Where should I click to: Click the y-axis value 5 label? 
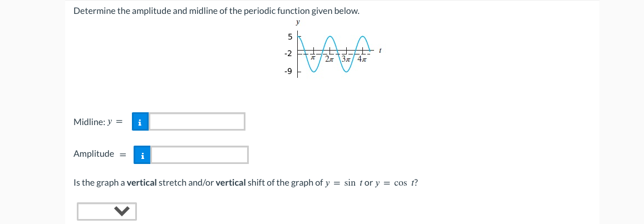pyautogui.click(x=289, y=37)
